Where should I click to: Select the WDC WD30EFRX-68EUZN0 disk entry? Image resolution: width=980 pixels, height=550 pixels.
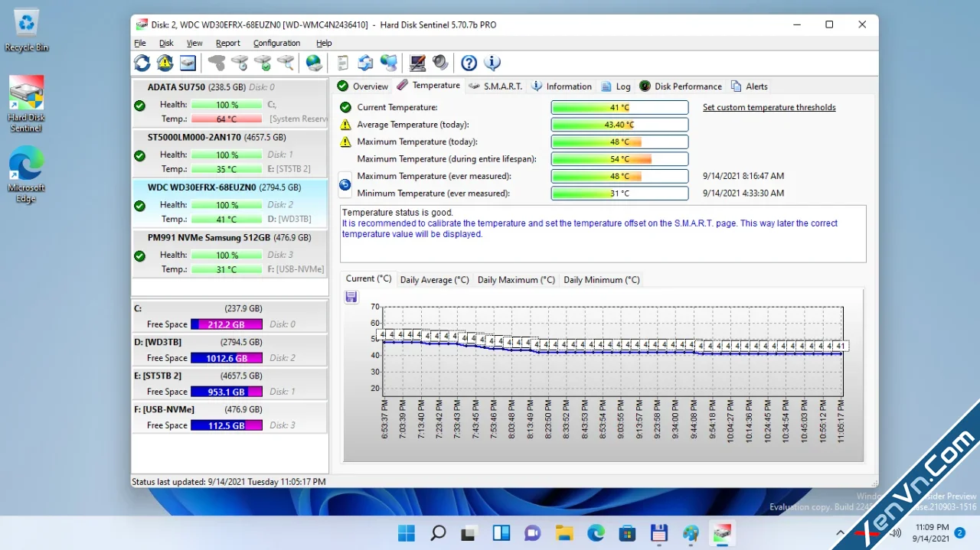click(230, 203)
